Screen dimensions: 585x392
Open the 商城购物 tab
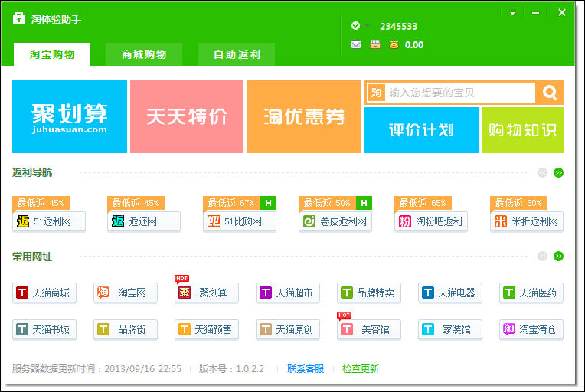[144, 54]
